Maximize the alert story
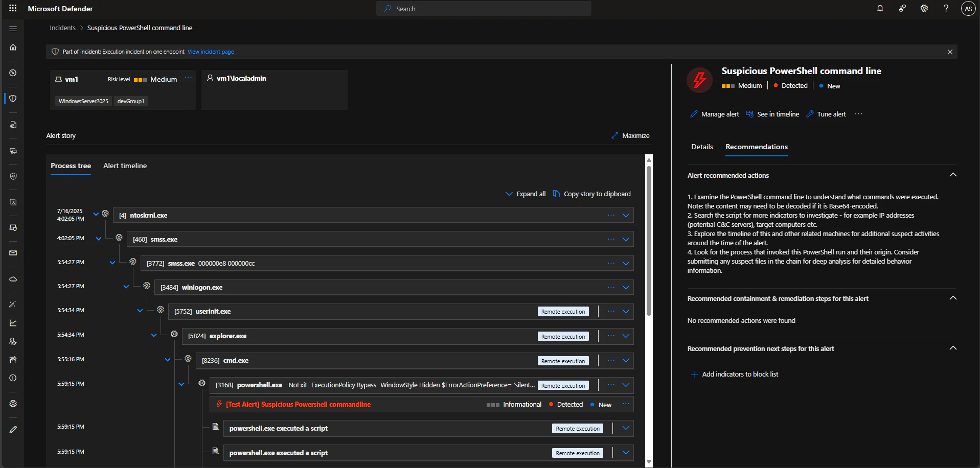The width and height of the screenshot is (980, 468). tap(630, 136)
